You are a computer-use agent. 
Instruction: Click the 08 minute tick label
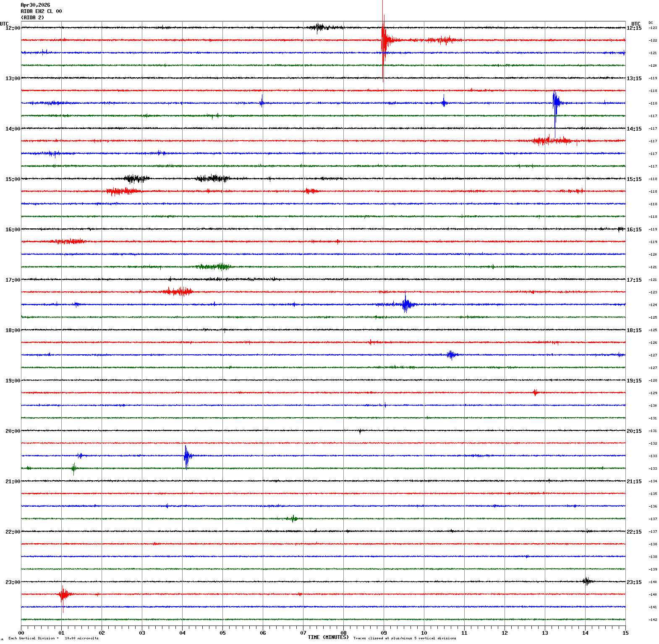(x=343, y=633)
